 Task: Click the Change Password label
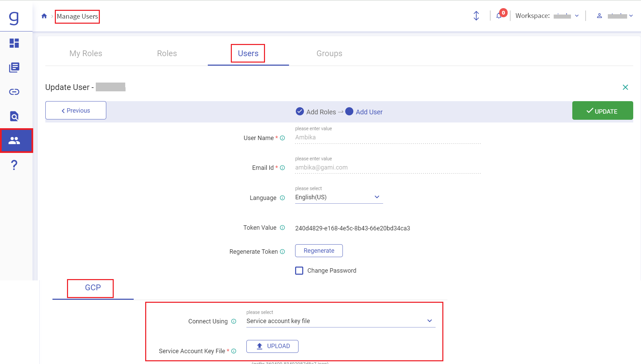point(332,271)
